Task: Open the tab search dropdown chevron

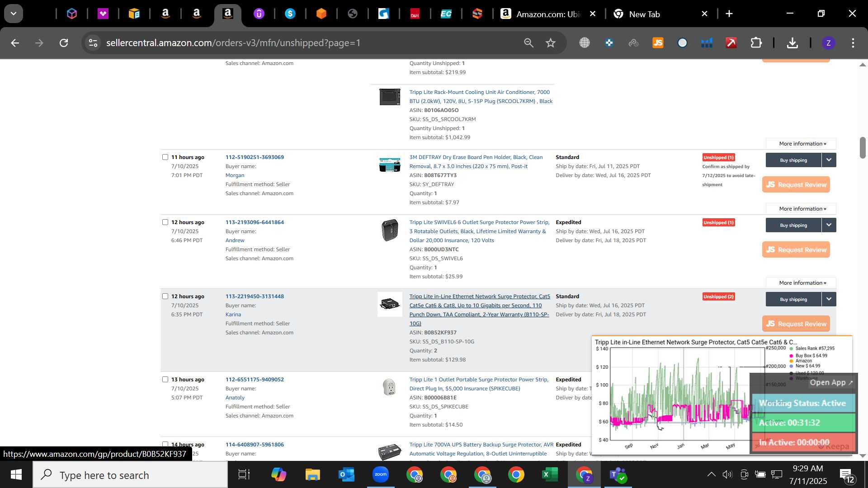Action: (x=14, y=14)
